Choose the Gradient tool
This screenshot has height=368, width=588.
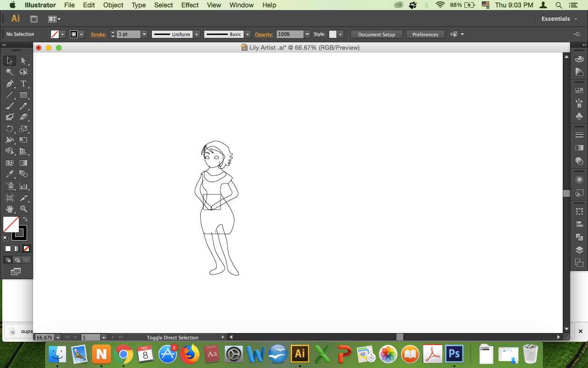click(23, 163)
